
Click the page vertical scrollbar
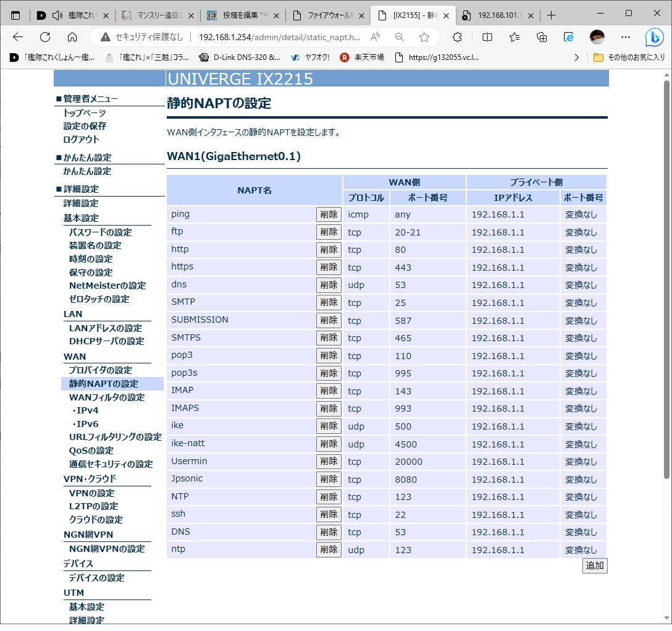click(666, 279)
